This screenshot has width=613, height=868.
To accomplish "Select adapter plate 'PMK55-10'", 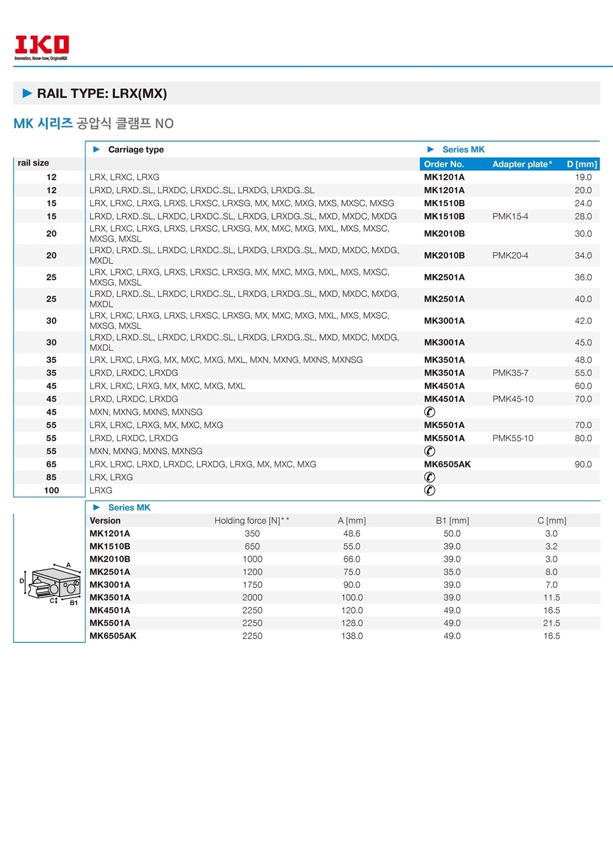I will 513,438.
